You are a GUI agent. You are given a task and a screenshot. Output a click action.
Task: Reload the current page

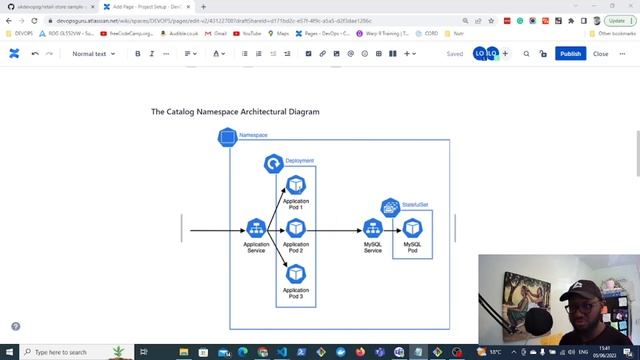(34, 20)
